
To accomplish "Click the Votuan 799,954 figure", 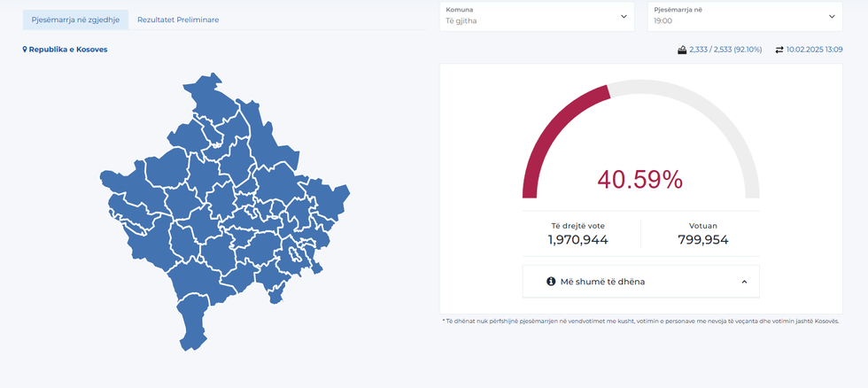I will coord(702,239).
